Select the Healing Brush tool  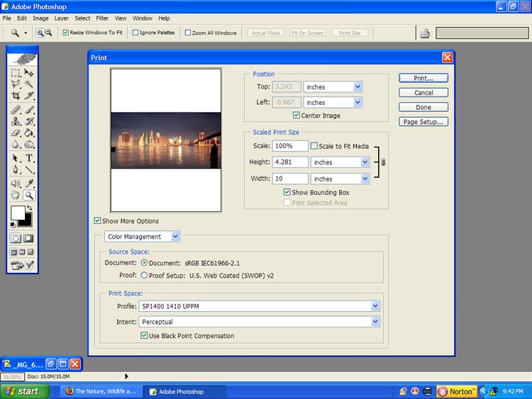pyautogui.click(x=16, y=110)
